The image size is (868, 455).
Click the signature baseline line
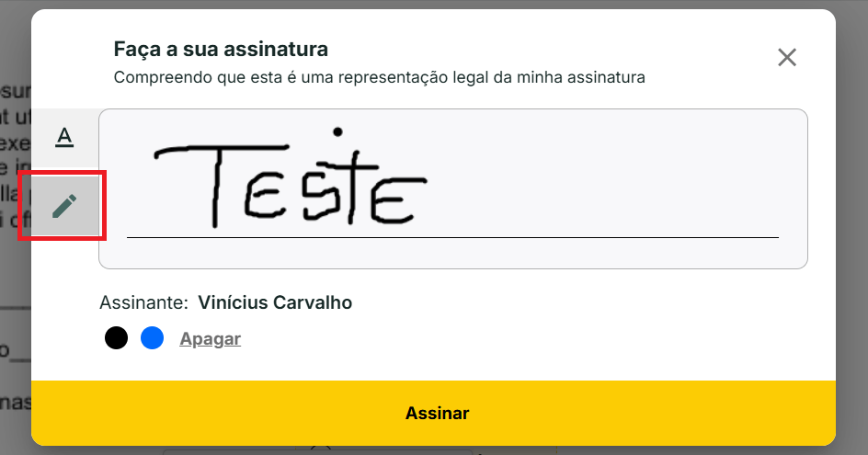(x=552, y=237)
